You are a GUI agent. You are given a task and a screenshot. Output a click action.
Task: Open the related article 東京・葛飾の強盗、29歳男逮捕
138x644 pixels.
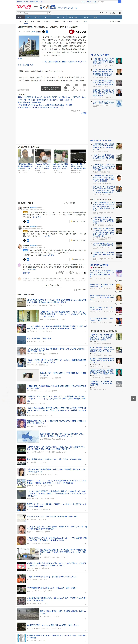[29, 102]
